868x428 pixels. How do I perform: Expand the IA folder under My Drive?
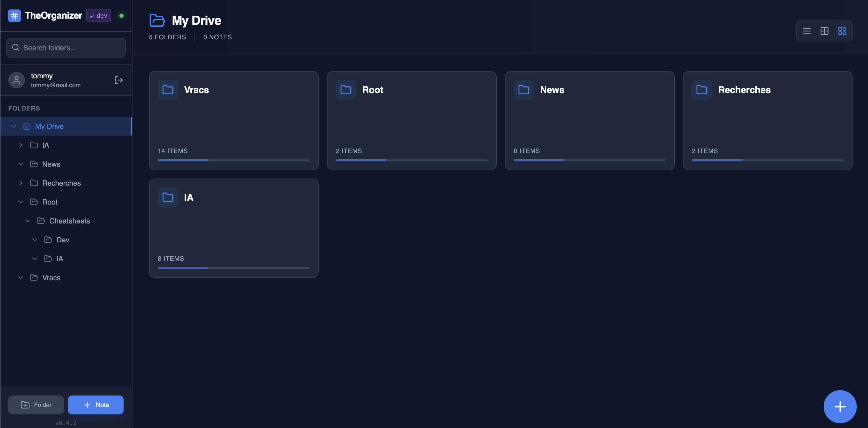[21, 145]
